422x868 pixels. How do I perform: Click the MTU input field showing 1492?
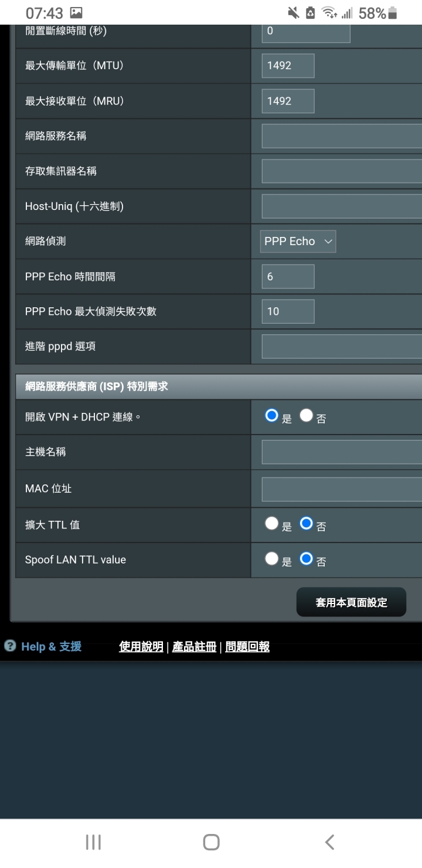288,66
